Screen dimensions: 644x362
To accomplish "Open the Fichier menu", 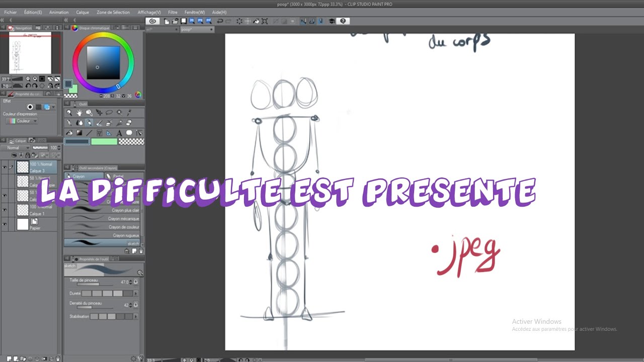I will pos(10,12).
